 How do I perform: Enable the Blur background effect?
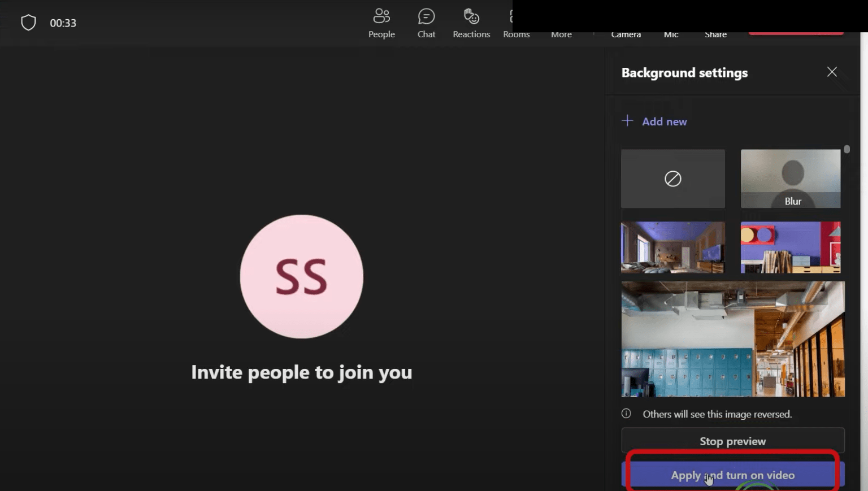point(791,178)
